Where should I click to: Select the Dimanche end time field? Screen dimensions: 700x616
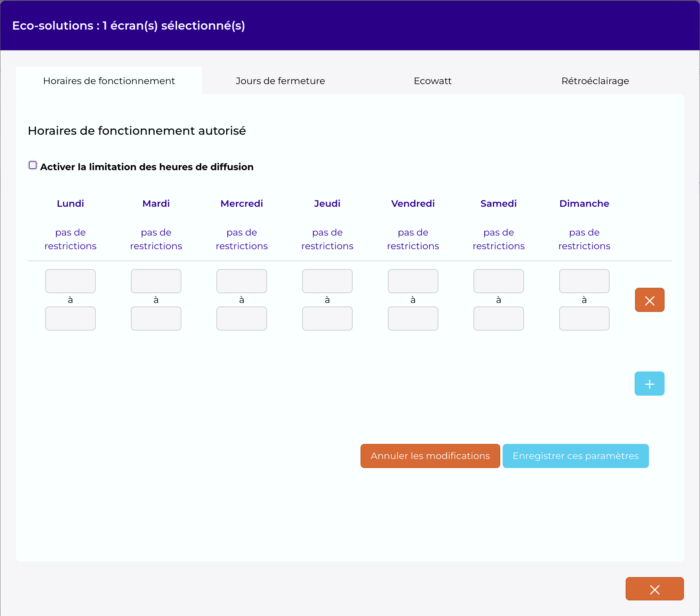(584, 319)
